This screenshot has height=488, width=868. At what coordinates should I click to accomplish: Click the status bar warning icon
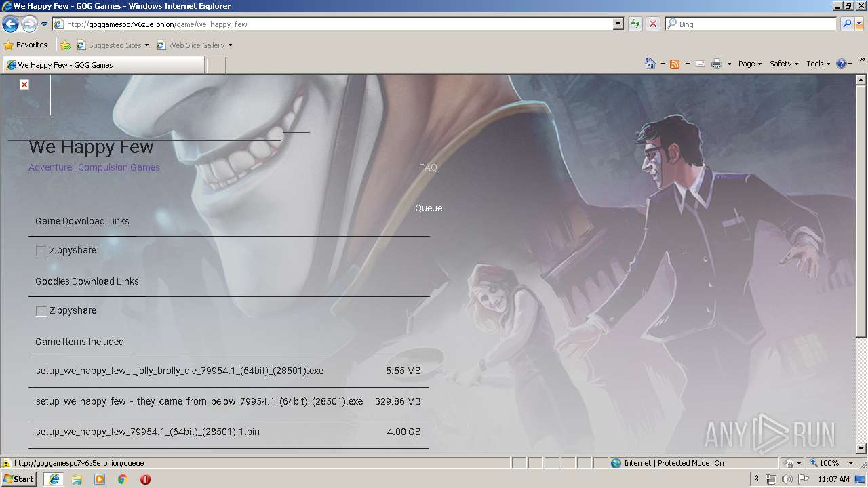point(7,463)
